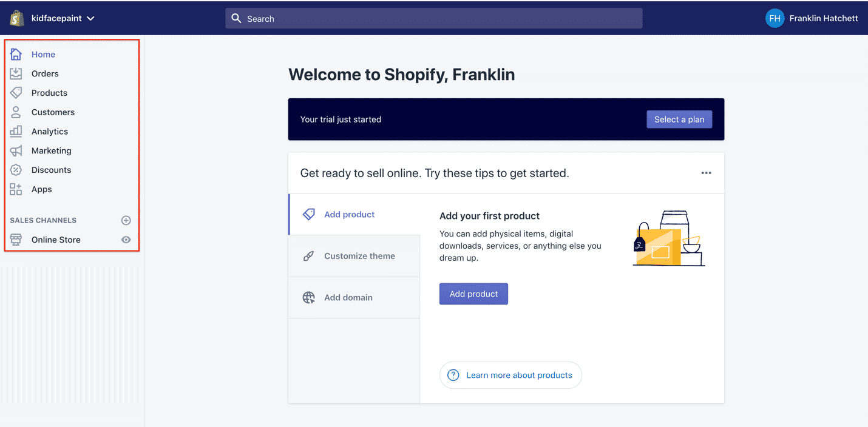Expand the kidfacepaint store dropdown
This screenshot has height=427, width=868.
coord(90,19)
